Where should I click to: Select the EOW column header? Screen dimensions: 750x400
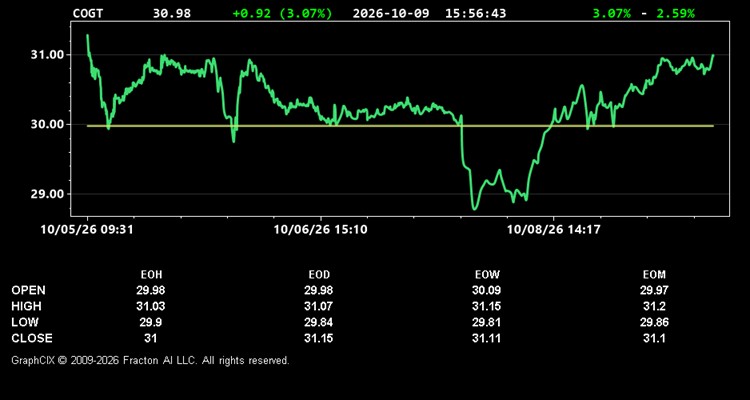click(x=487, y=275)
